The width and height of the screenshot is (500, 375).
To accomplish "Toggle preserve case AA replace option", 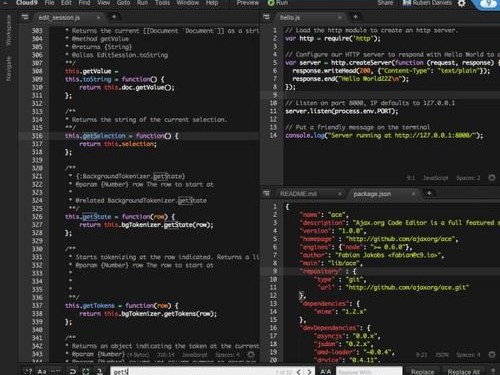I will click(x=326, y=371).
